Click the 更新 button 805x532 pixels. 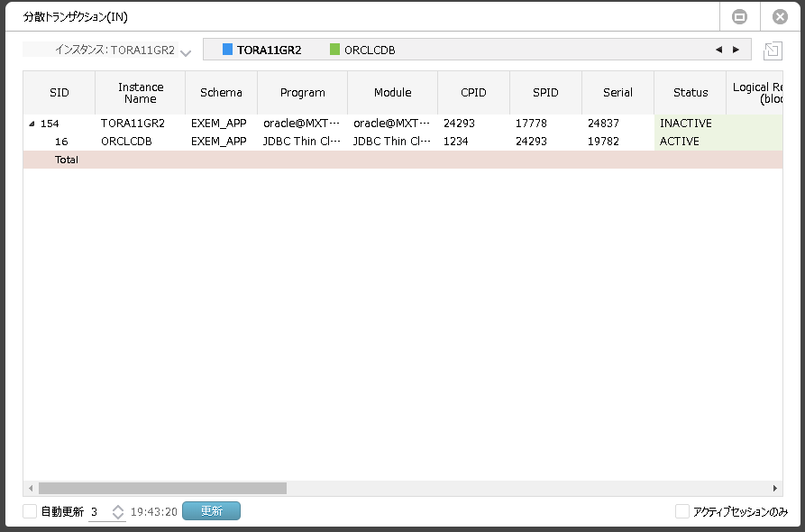211,511
